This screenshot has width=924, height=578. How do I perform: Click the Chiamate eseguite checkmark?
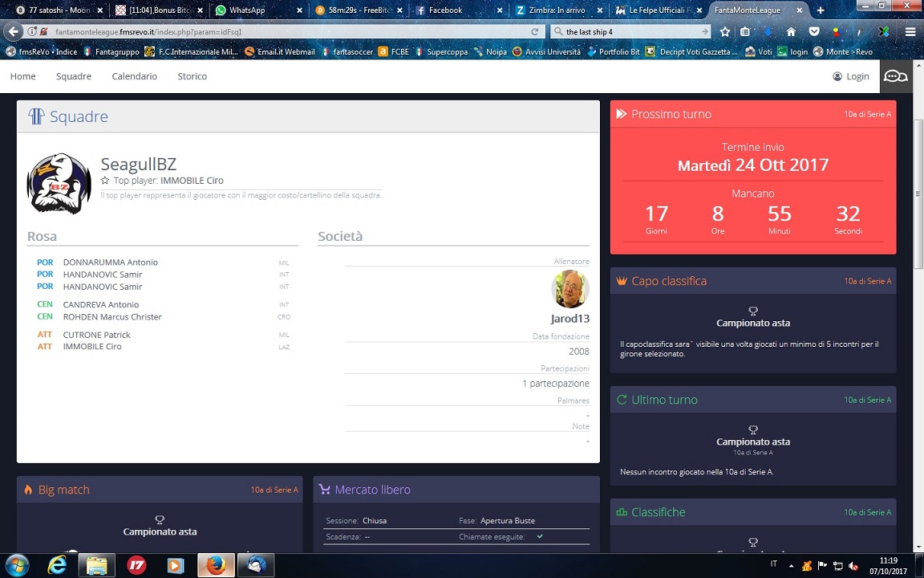540,536
